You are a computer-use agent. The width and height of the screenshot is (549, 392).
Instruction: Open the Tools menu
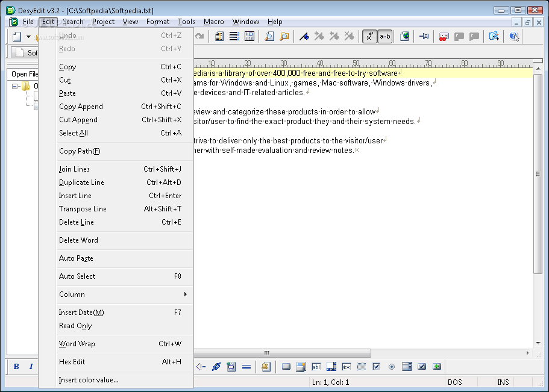point(186,22)
